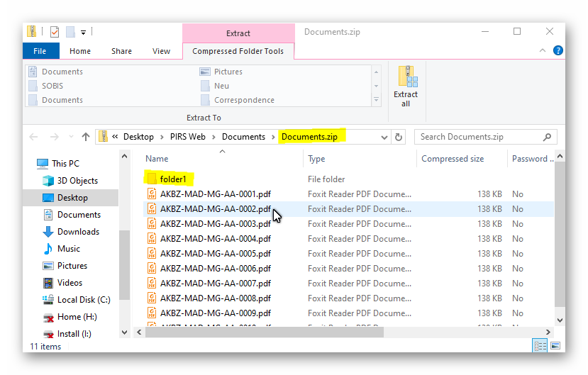
Task: Open the blue Help question mark icon
Action: coord(558,50)
